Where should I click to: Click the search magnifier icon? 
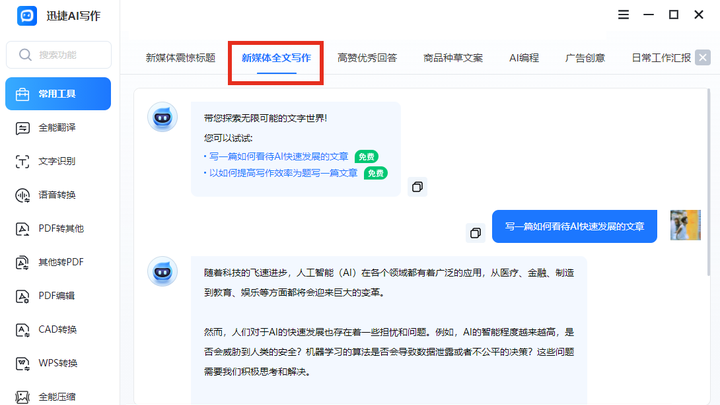25,55
